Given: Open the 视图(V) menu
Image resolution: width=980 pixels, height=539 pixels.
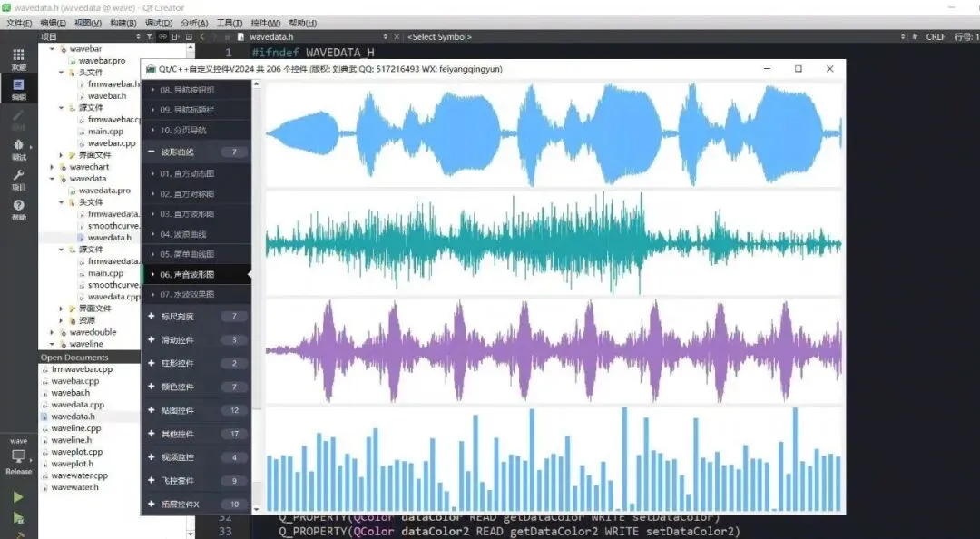Looking at the screenshot, I should point(87,23).
